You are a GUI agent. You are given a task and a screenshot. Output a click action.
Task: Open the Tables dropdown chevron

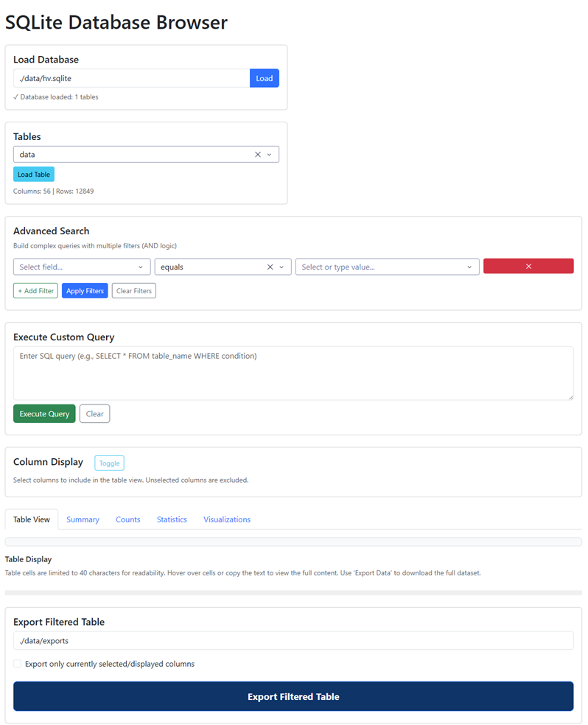coord(269,155)
